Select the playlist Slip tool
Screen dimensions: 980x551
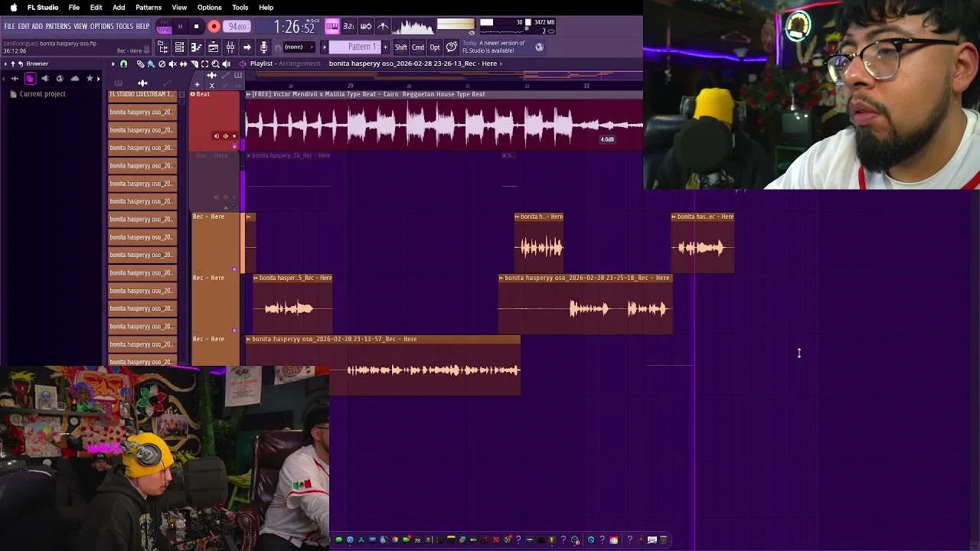184,64
